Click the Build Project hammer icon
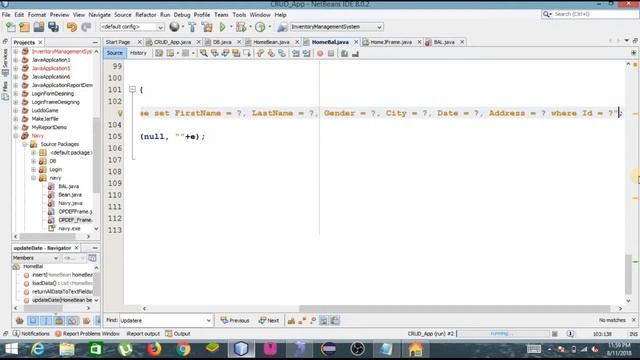The image size is (640, 360). 192,27
